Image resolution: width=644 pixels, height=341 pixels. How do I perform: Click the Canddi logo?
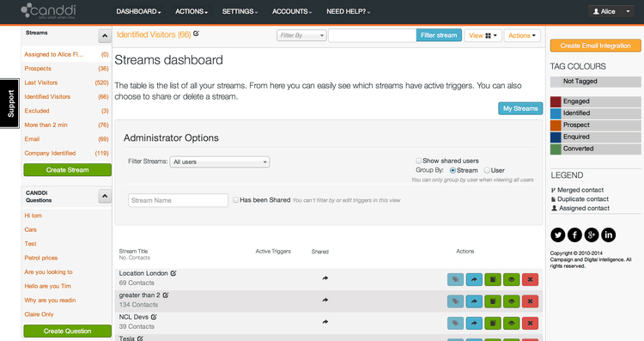(x=48, y=11)
